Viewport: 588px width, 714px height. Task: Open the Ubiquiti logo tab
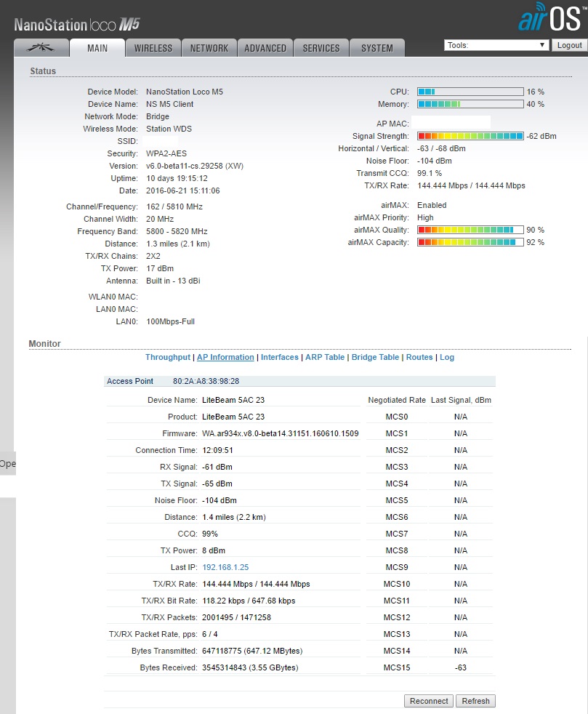point(41,48)
